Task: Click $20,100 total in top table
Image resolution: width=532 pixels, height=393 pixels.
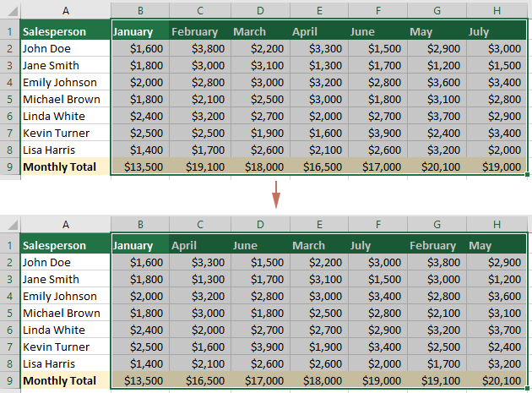Action: (437, 166)
